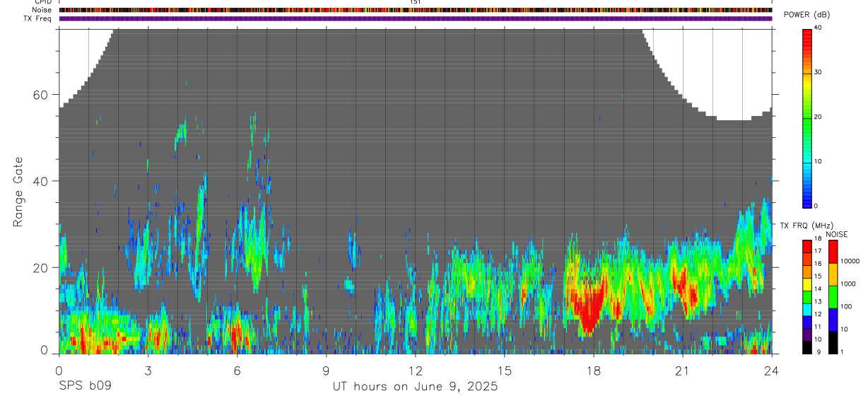Click the Range Gate axis title
This screenshot has width=868, height=401.
pos(18,192)
